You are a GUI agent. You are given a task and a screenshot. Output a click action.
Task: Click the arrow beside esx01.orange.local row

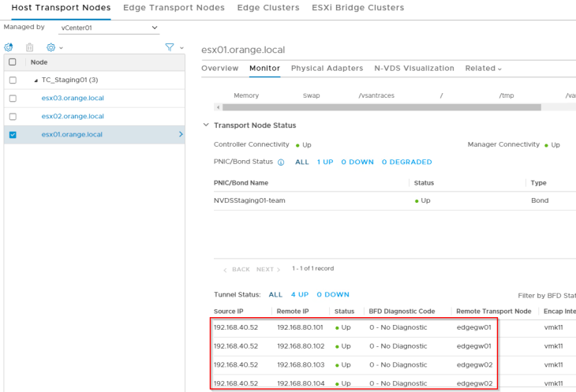[181, 135]
